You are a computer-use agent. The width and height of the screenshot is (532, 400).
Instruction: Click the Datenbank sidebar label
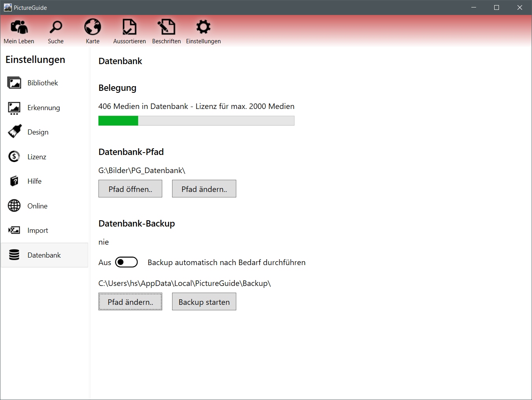pos(44,255)
